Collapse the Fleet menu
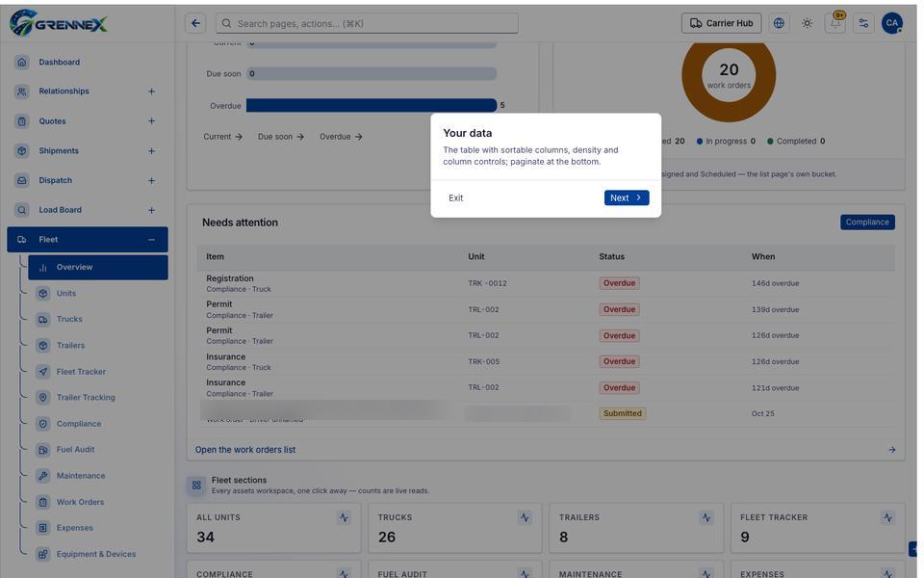 tap(88, 240)
